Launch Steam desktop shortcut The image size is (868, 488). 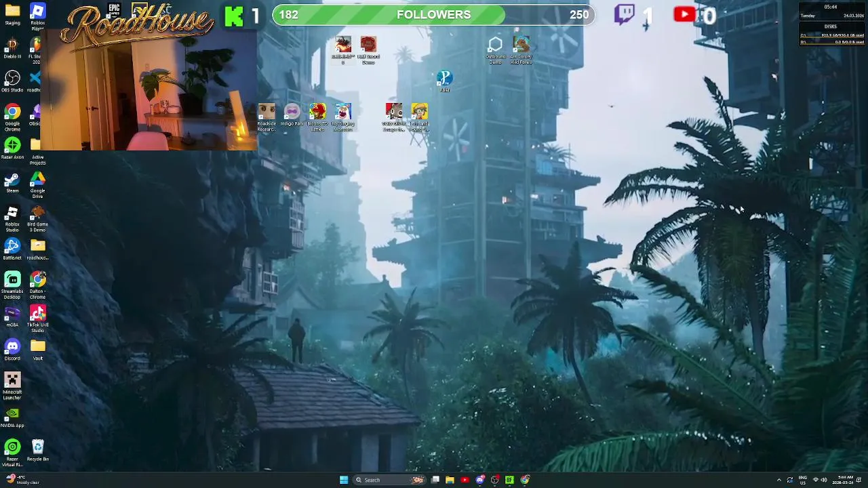tap(12, 182)
